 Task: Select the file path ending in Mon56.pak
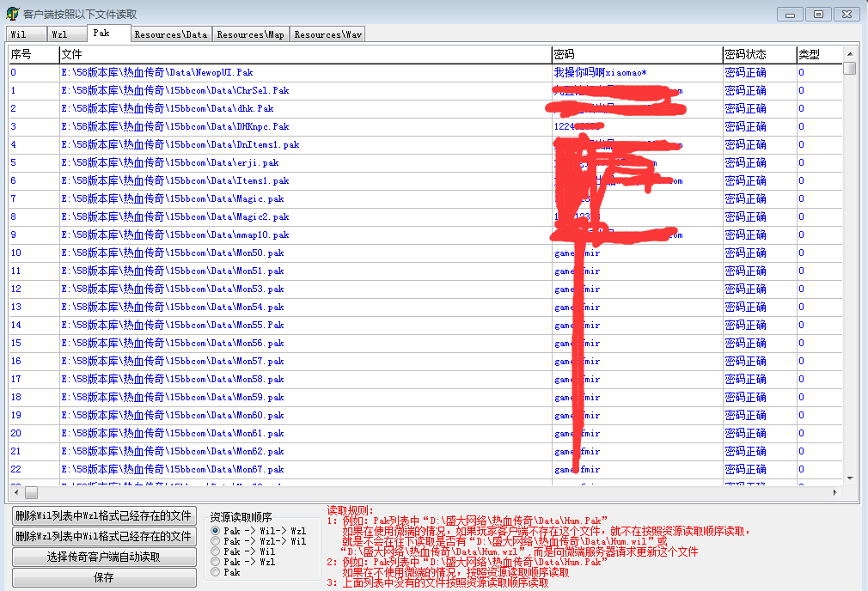(173, 343)
